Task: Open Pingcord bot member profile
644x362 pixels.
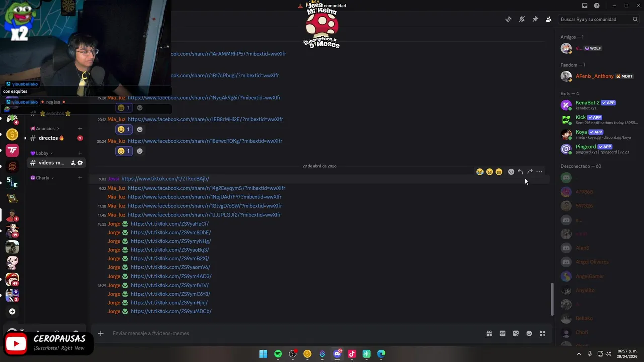Action: [600, 149]
